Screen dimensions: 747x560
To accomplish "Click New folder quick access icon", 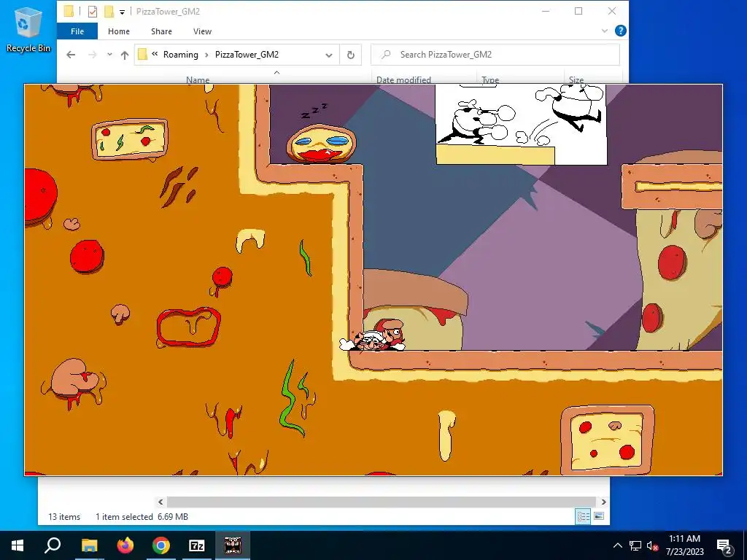I will 109,12.
